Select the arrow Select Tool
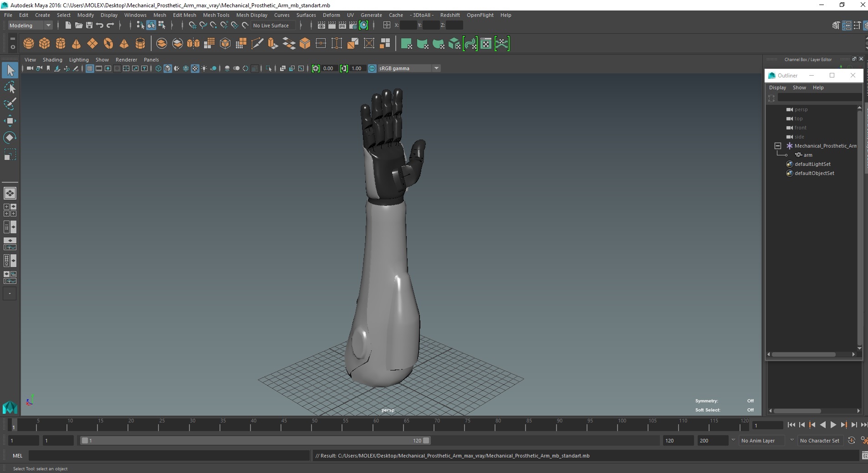The image size is (868, 473). click(x=10, y=70)
